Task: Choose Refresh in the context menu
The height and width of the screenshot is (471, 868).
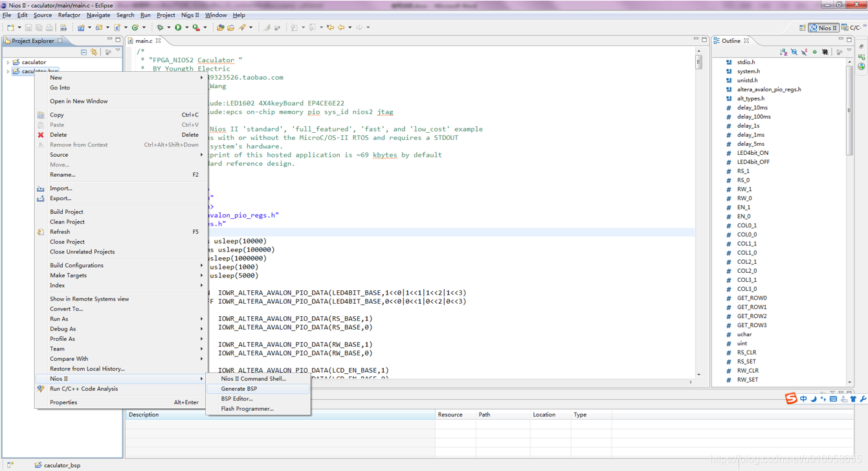Action: click(x=120, y=232)
